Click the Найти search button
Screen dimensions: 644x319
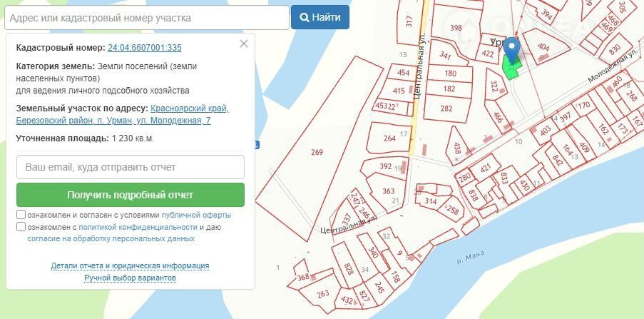point(320,17)
